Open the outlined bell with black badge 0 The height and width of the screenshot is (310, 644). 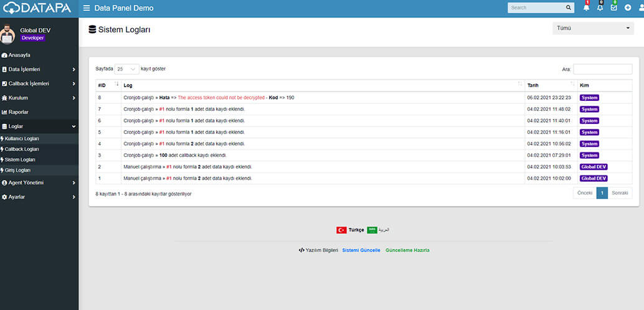[600, 7]
